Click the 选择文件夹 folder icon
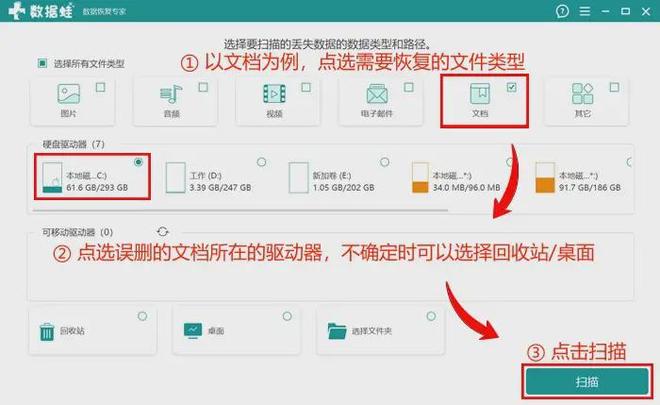This screenshot has width=660, height=405. pos(337,331)
